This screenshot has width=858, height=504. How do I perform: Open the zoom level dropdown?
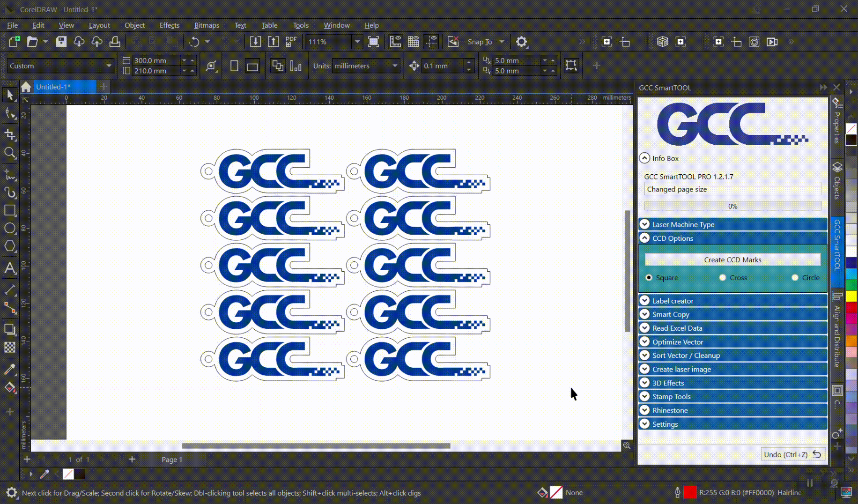(357, 42)
